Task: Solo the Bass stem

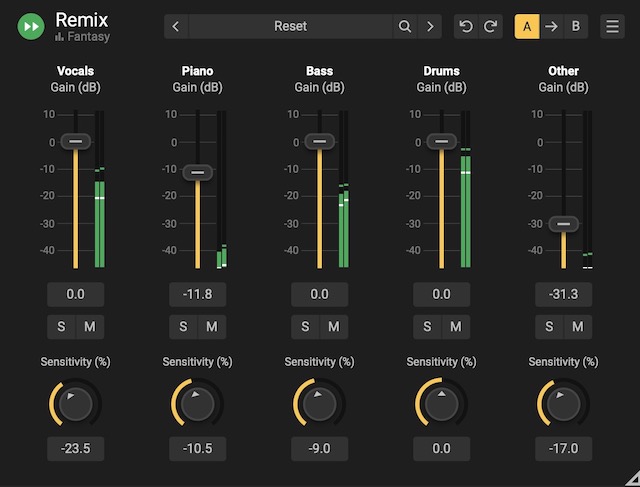Action: (x=305, y=327)
